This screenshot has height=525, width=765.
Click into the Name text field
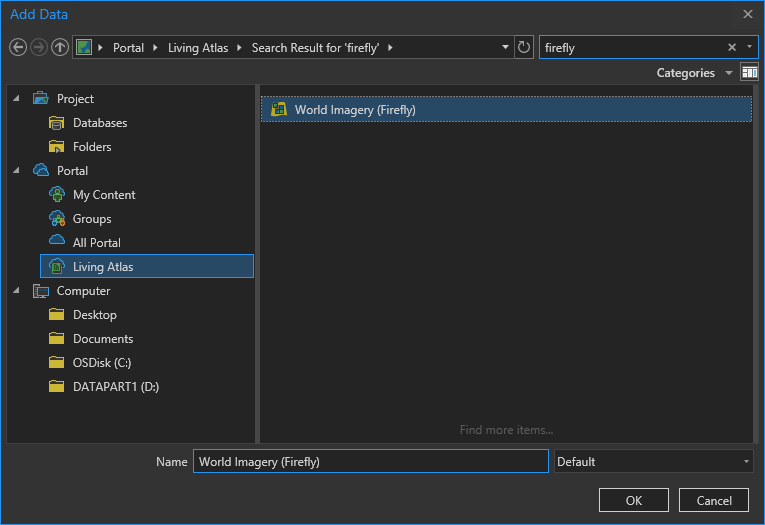coord(371,462)
